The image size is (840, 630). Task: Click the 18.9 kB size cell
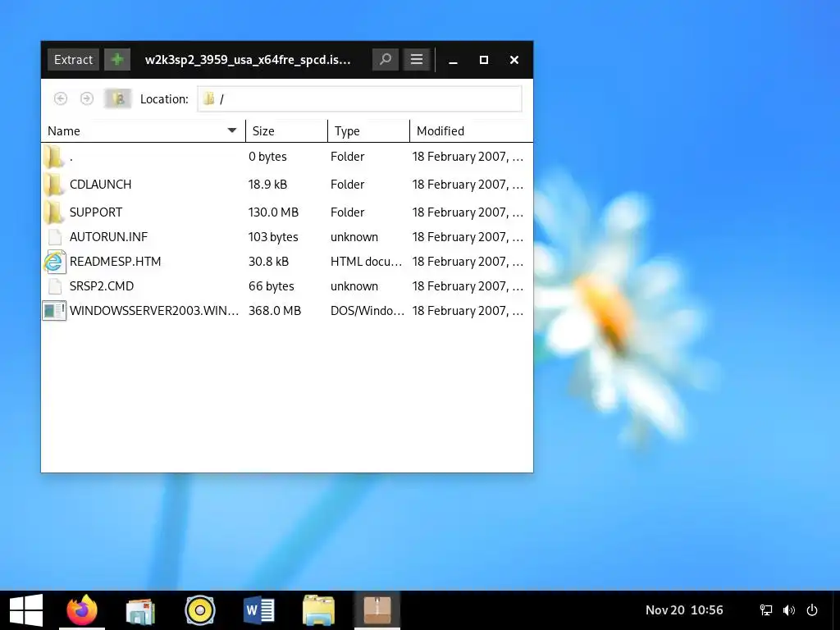(267, 185)
